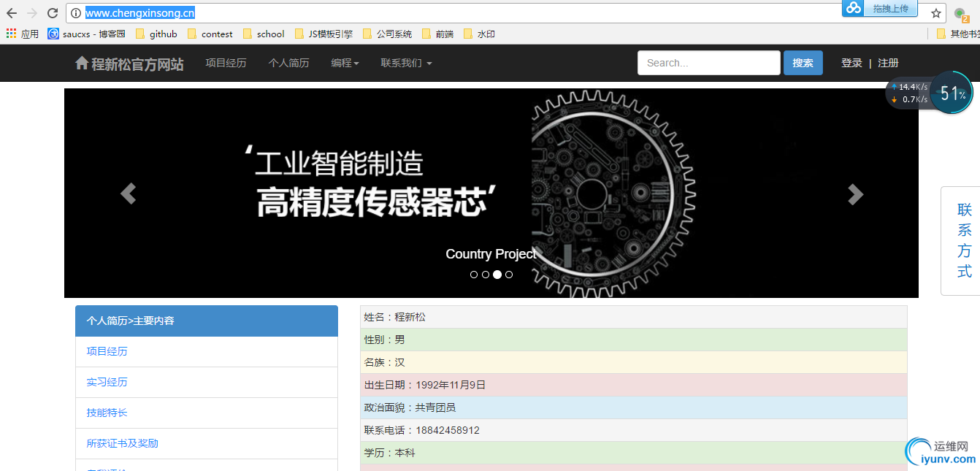The height and width of the screenshot is (471, 980).
Task: Open the 前端 bookmark folder
Action: point(437,34)
